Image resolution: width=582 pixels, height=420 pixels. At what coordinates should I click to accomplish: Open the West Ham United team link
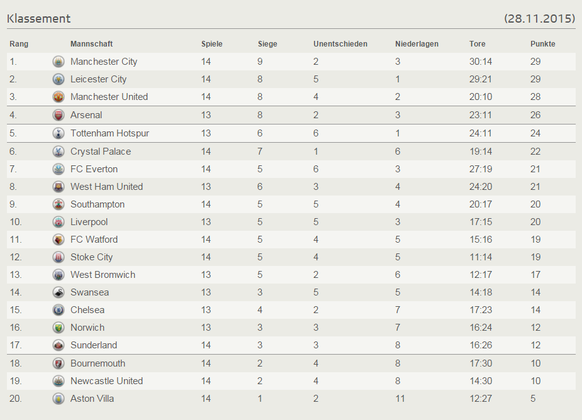107,187
